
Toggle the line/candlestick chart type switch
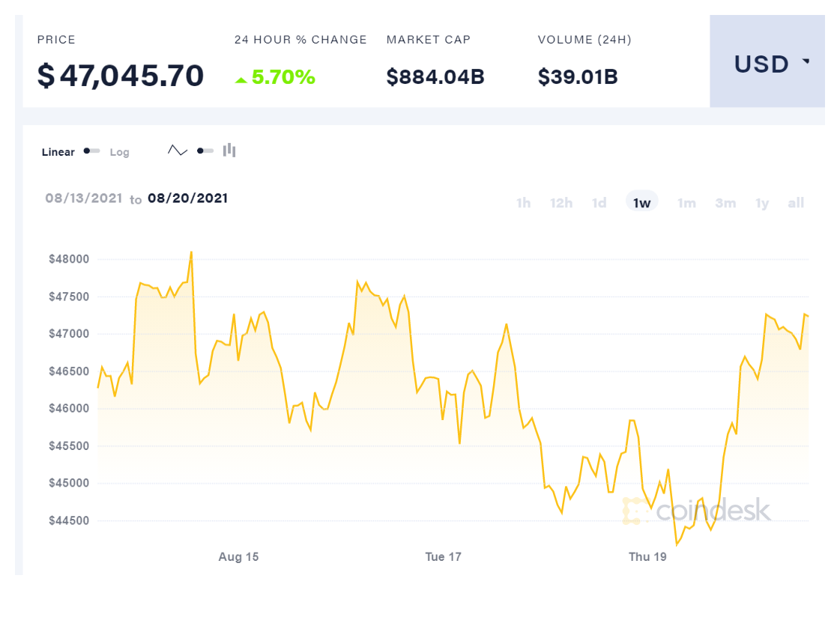pyautogui.click(x=205, y=151)
